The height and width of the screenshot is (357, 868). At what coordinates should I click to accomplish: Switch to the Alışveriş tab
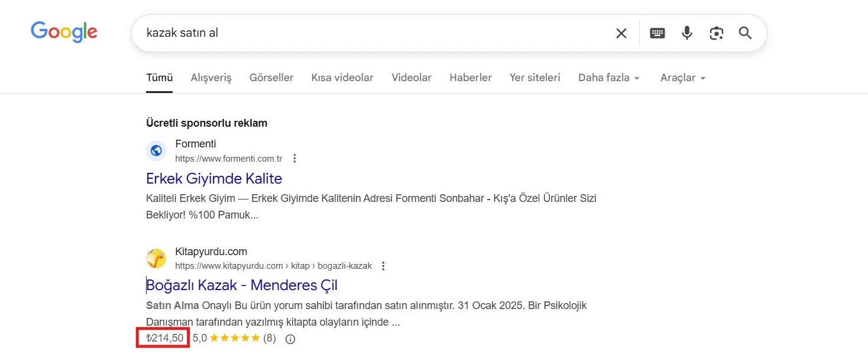(211, 78)
